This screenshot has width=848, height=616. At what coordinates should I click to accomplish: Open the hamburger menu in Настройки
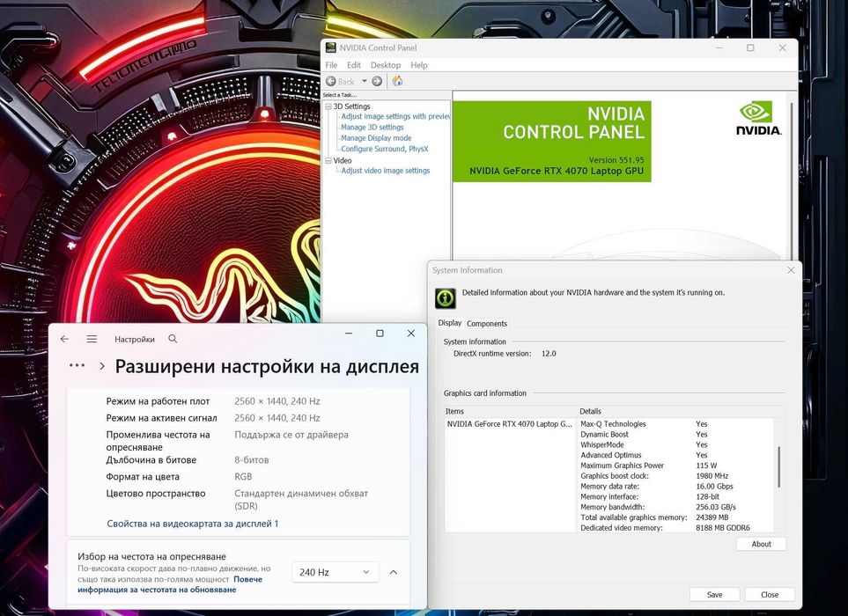[92, 339]
